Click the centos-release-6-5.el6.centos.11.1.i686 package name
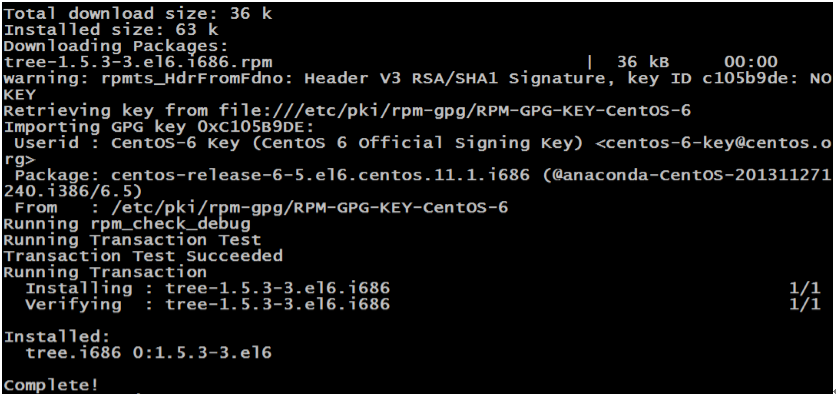Image resolution: width=836 pixels, height=394 pixels. [320, 175]
